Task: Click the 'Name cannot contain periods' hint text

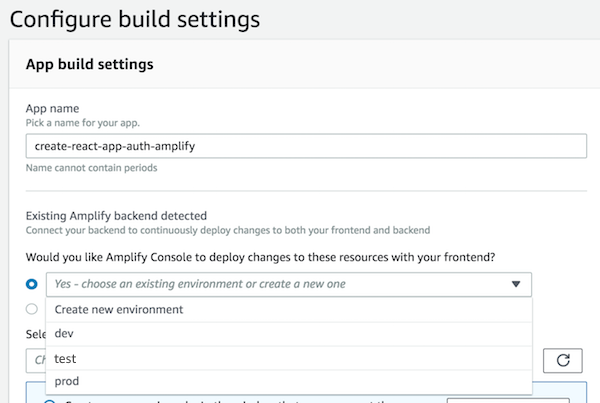Action: tap(91, 168)
